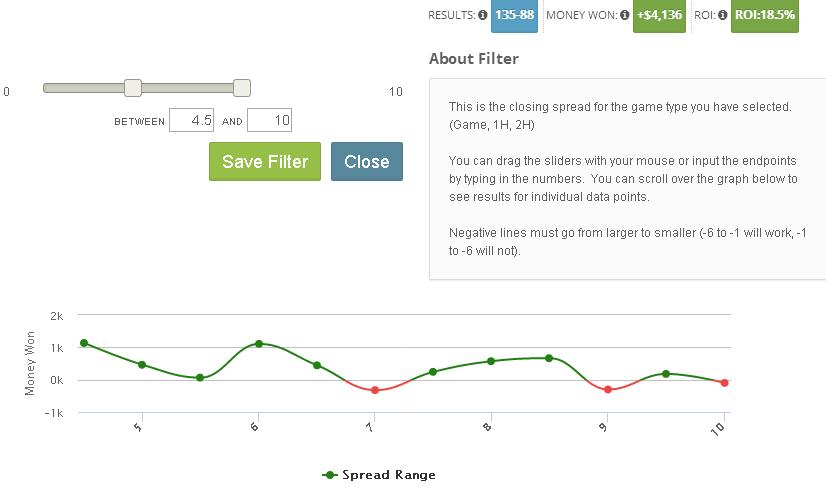Click the left slider handle at 4.5
The width and height of the screenshot is (826, 491).
click(x=133, y=88)
